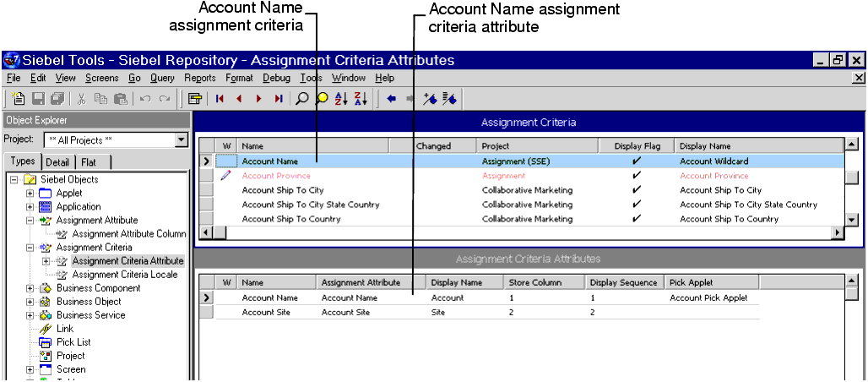Screen dimensions: 868x382
Task: Click Assignment Criteria list scroll-down arrow
Action: tap(853, 220)
